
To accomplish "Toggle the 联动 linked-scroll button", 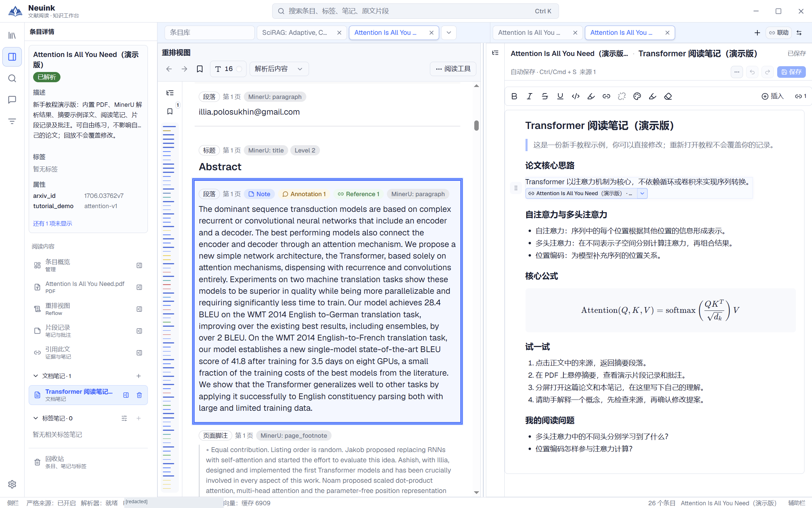I will pos(779,33).
